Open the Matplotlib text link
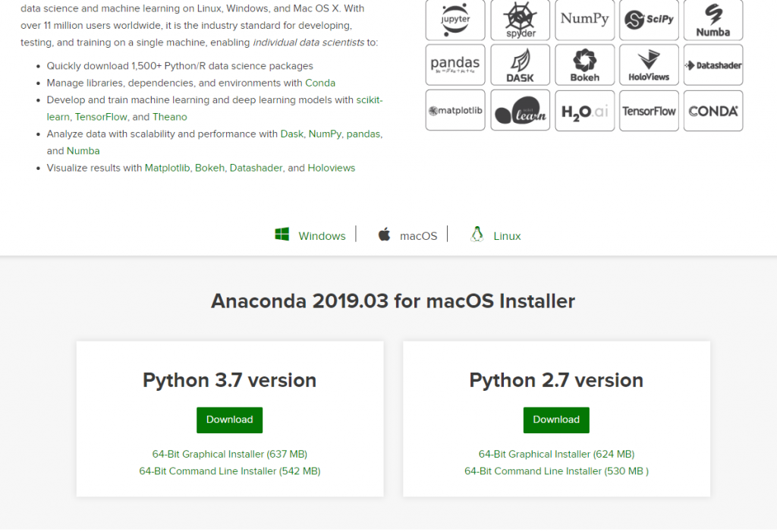 (x=167, y=168)
